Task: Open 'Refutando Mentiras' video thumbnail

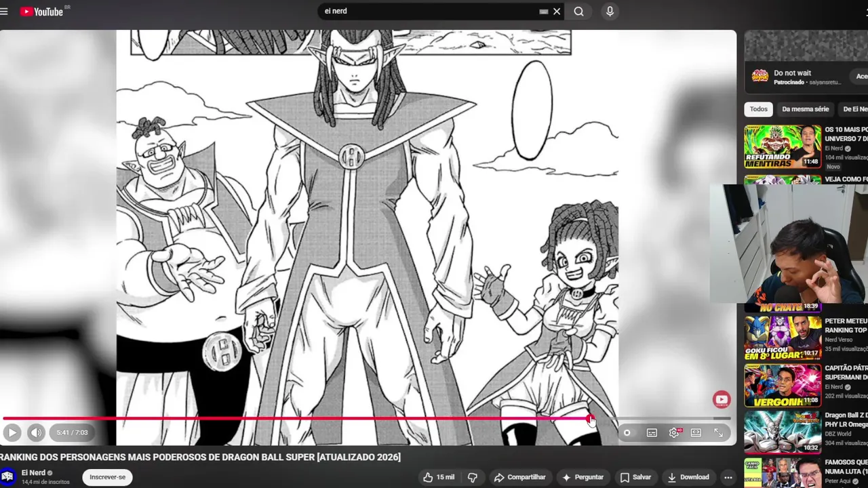Action: (x=783, y=146)
